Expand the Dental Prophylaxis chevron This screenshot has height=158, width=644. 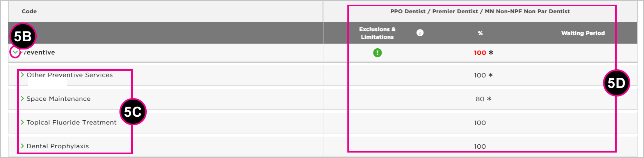pos(23,146)
